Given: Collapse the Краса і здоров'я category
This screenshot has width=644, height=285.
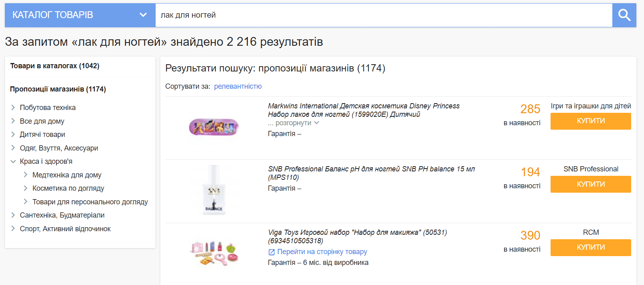Looking at the screenshot, I should (x=13, y=161).
